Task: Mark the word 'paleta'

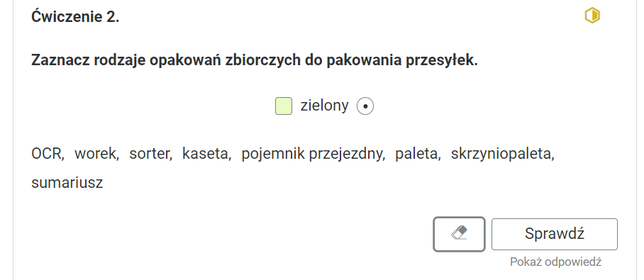Action: [x=416, y=154]
